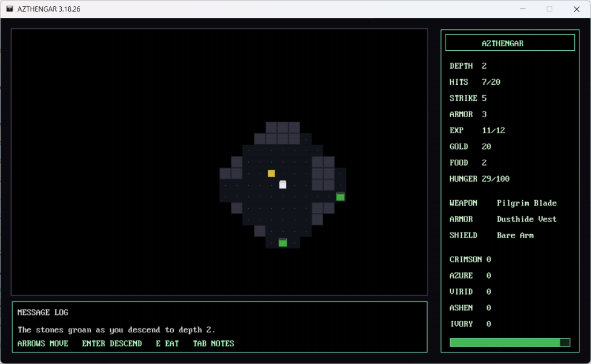Click the Pilgrim Blade weapon entry
Image resolution: width=591 pixels, height=364 pixels.
(526, 203)
